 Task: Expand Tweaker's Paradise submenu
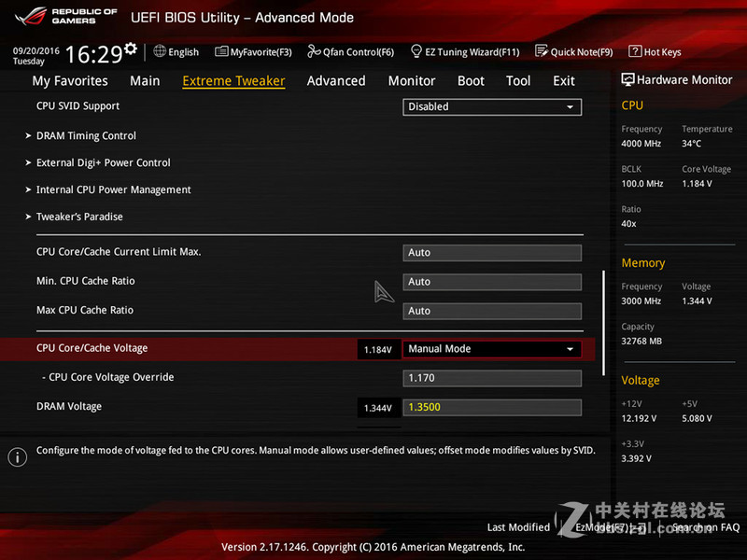coord(79,217)
